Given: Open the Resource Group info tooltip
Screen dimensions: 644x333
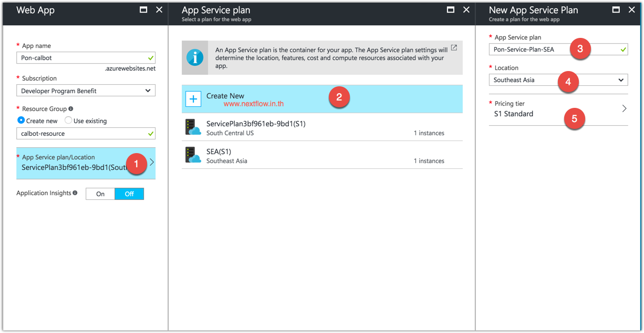Looking at the screenshot, I should point(71,109).
